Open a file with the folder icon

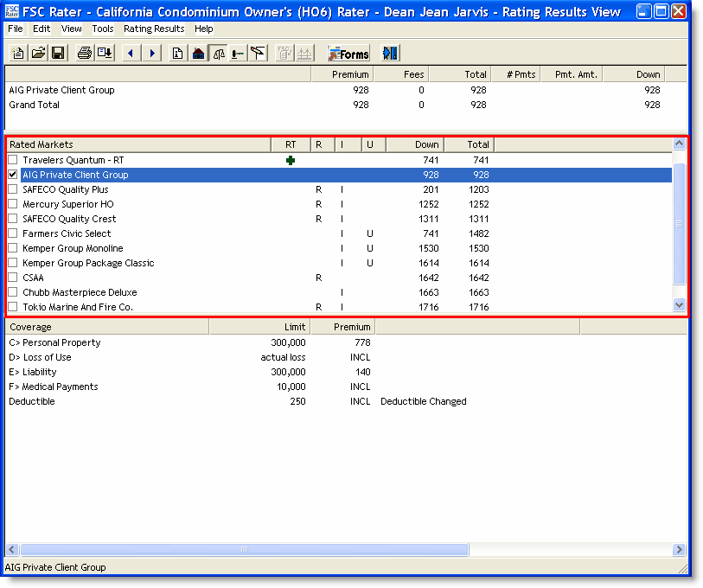(38, 54)
